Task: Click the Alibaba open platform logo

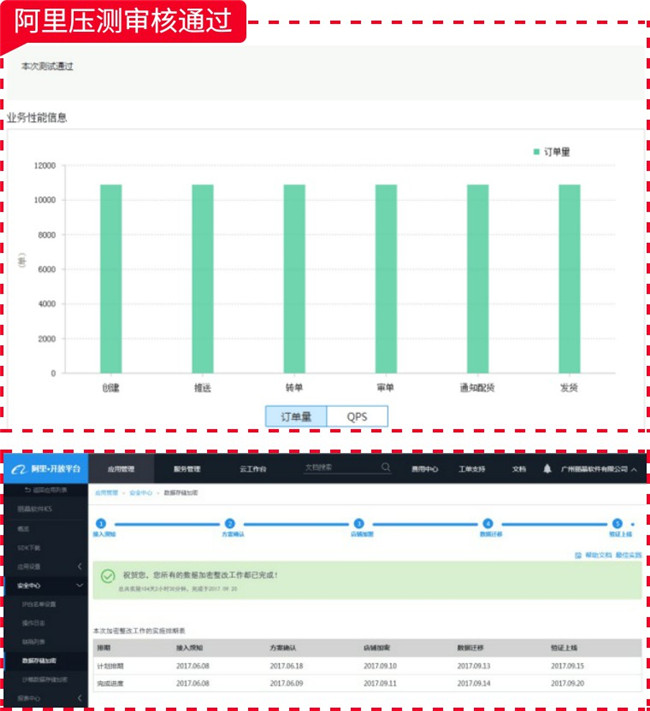Action: click(46, 468)
